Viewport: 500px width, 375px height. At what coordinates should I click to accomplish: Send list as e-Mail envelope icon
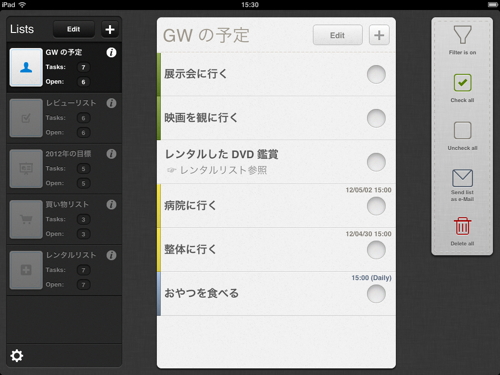click(x=462, y=178)
